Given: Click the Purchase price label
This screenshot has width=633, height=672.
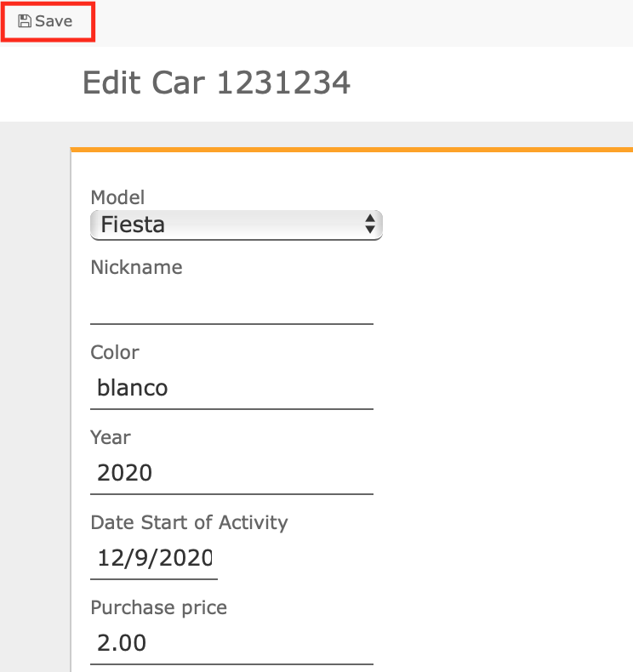Looking at the screenshot, I should (x=158, y=607).
